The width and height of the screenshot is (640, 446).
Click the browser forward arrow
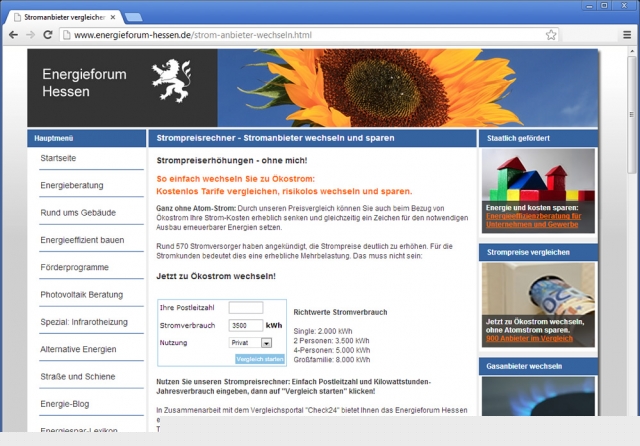(31, 35)
